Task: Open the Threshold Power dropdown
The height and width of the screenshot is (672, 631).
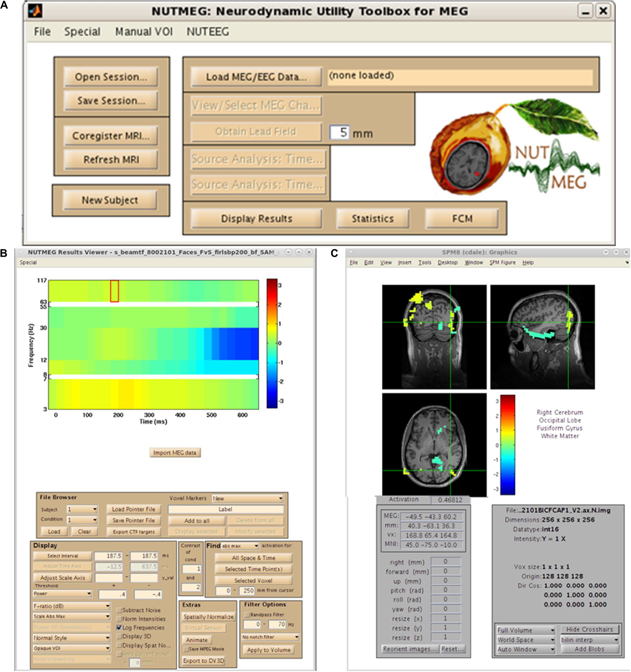Action: click(62, 594)
